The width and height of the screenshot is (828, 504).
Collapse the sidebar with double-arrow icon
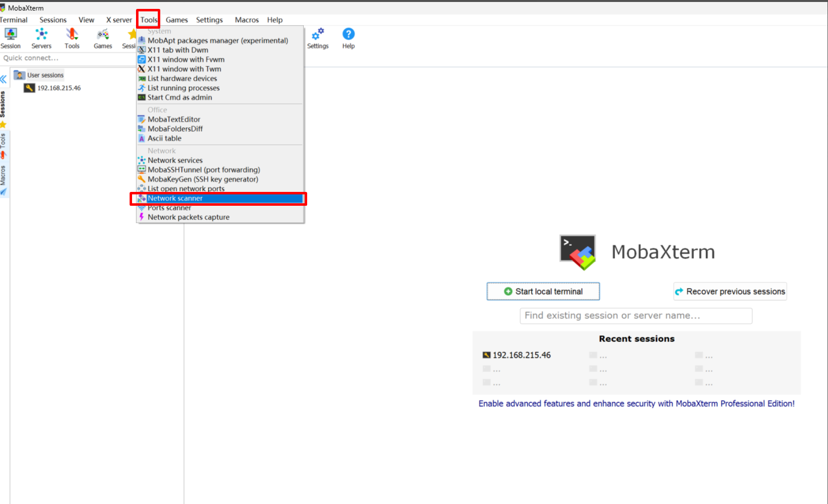click(3, 79)
